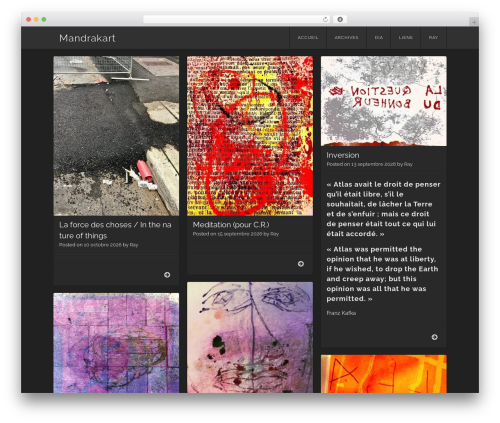Viewport: 500px width, 423px height.
Task: Open the arrow icon under Meditation post
Action: click(x=301, y=264)
